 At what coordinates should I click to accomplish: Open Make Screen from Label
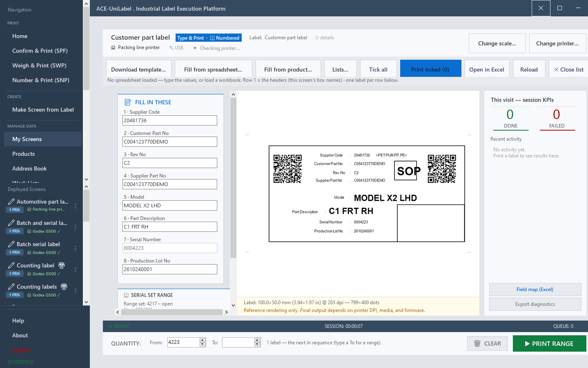click(43, 110)
